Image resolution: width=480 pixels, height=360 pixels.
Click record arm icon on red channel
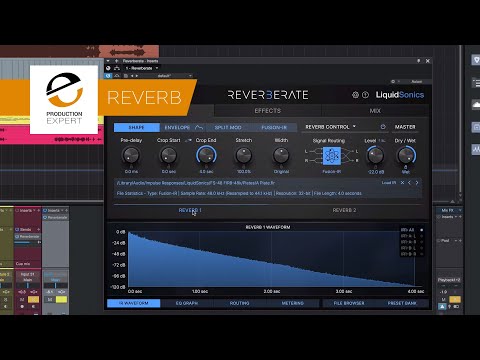point(22,306)
